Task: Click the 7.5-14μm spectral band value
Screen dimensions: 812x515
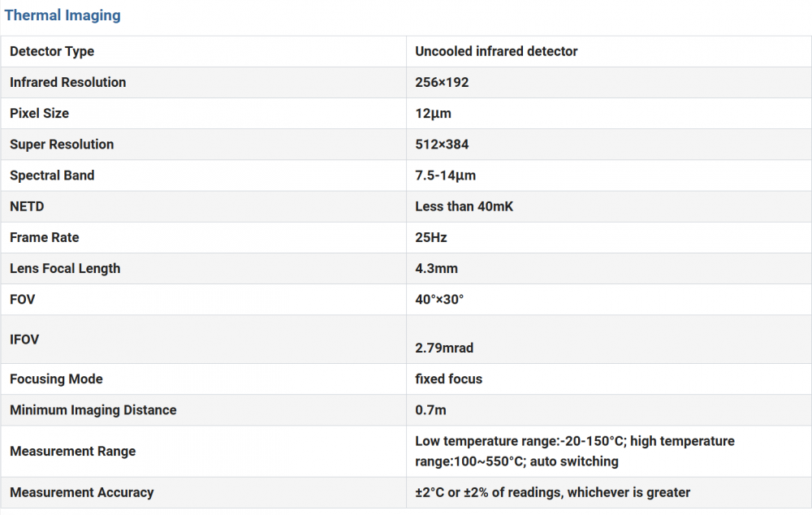Action: tap(445, 175)
